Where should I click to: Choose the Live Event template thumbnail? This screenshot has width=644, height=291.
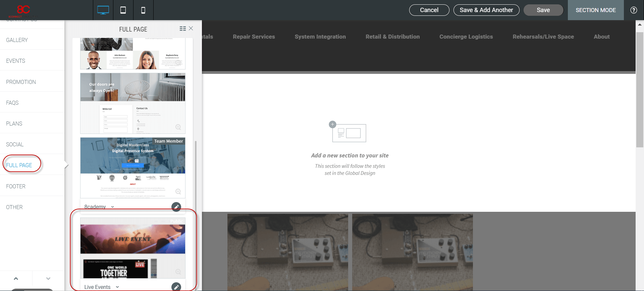coord(133,248)
